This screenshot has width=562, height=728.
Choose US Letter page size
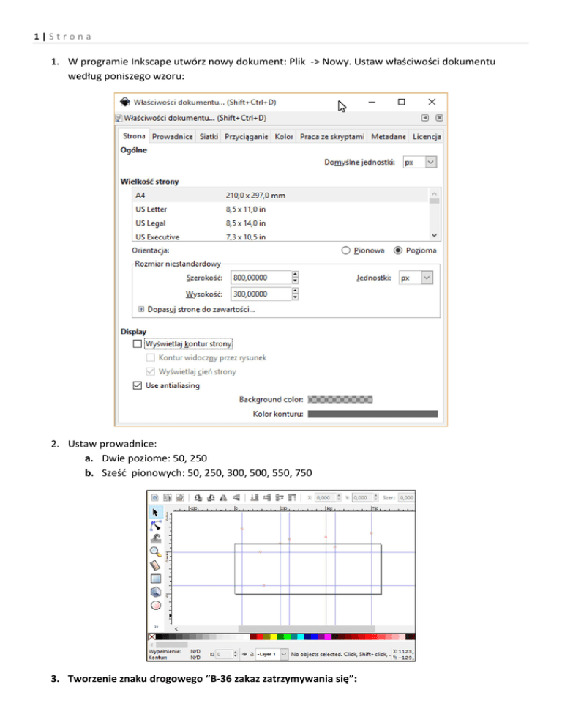coord(151,209)
